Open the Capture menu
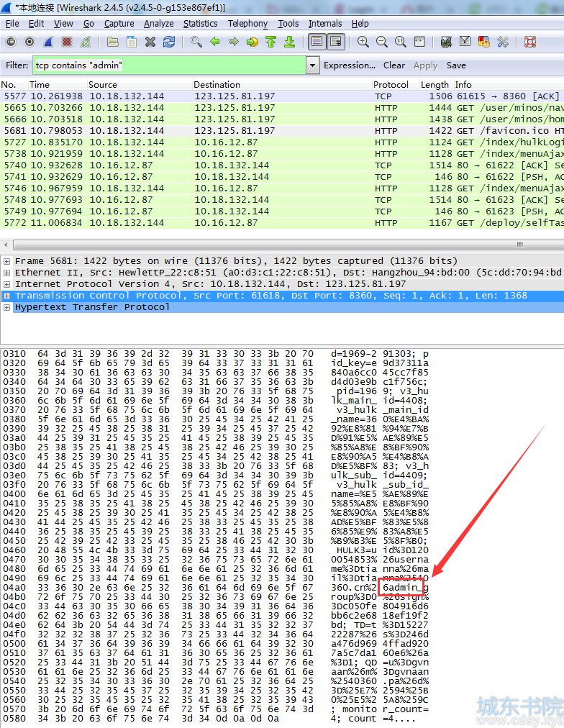 (119, 24)
